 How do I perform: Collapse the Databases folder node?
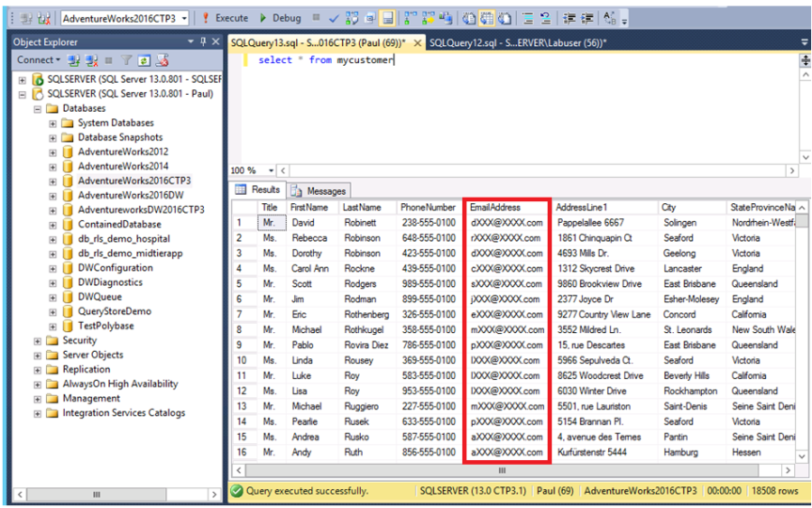pos(38,109)
